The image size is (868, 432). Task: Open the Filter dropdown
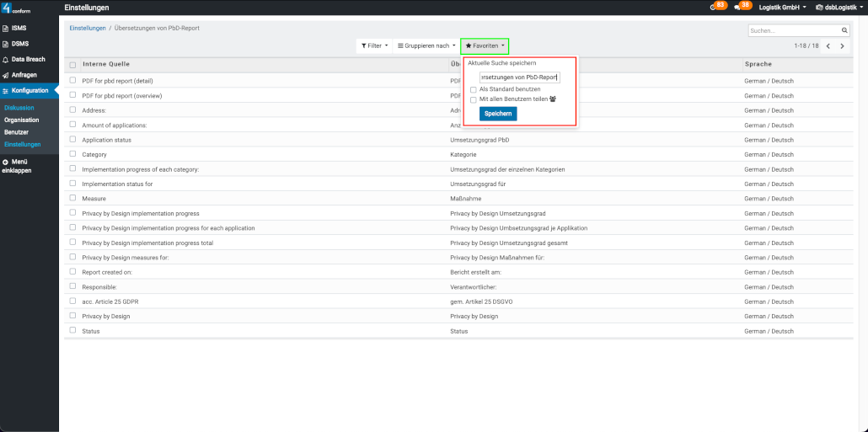374,45
